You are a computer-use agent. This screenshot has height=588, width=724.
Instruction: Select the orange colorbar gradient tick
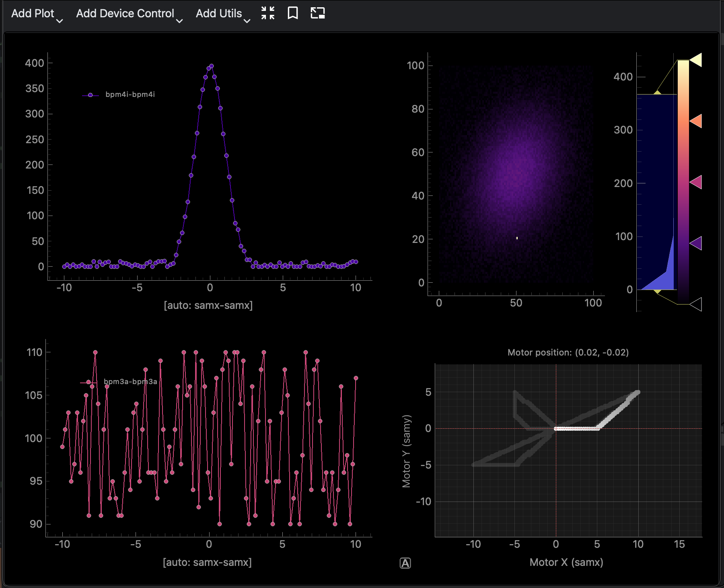point(696,121)
